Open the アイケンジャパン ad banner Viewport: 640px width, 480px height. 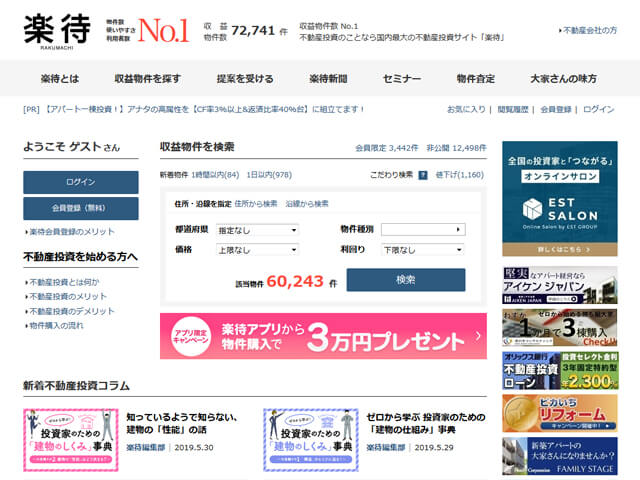pos(560,285)
